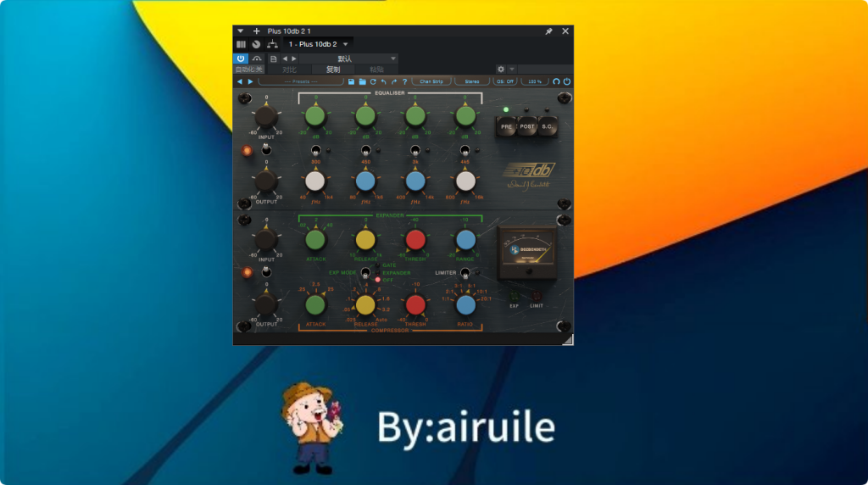The width and height of the screenshot is (868, 485).
Task: Flip the EXP MODE selector switch
Action: point(365,273)
